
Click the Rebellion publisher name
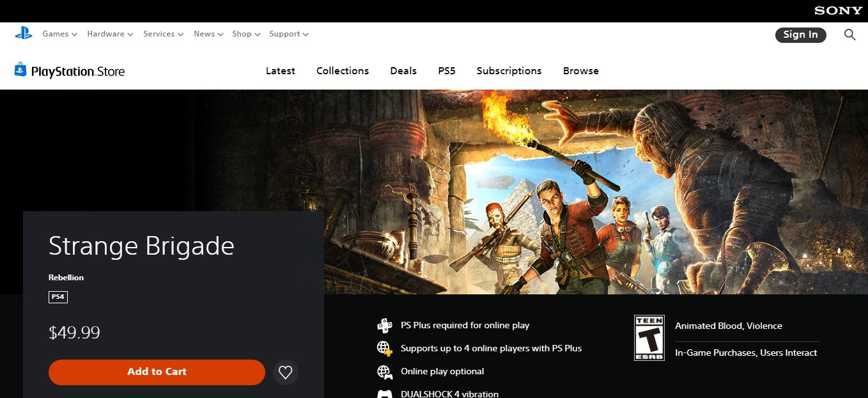coord(66,278)
